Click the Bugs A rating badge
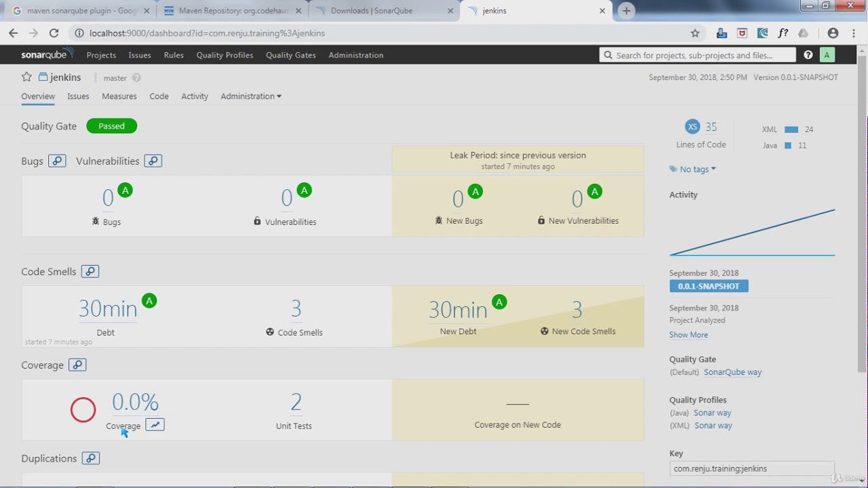The height and width of the screenshot is (488, 868). pyautogui.click(x=125, y=190)
